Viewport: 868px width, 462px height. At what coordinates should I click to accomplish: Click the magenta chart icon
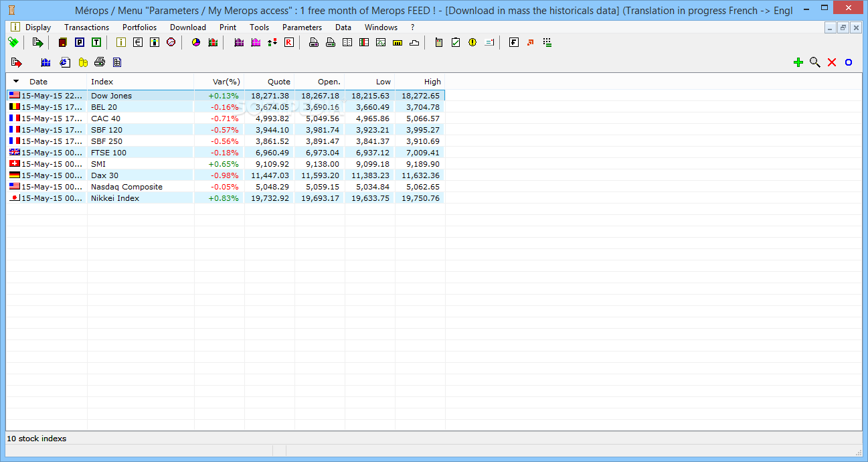click(x=256, y=42)
